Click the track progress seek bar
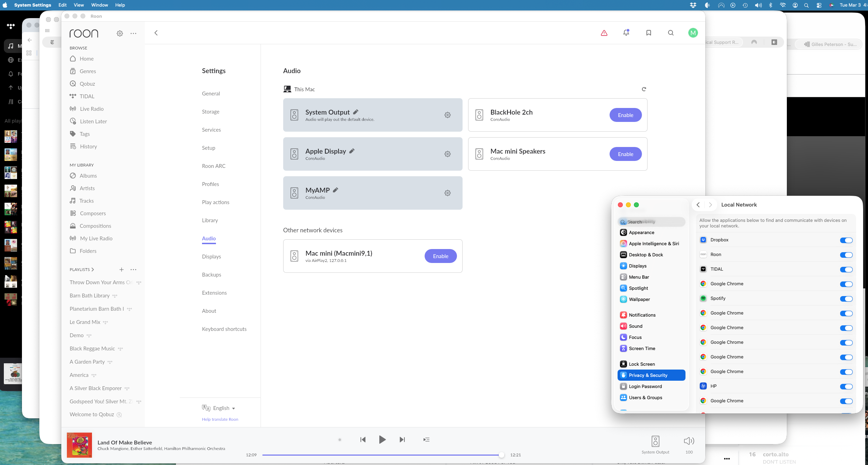 [x=381, y=455]
